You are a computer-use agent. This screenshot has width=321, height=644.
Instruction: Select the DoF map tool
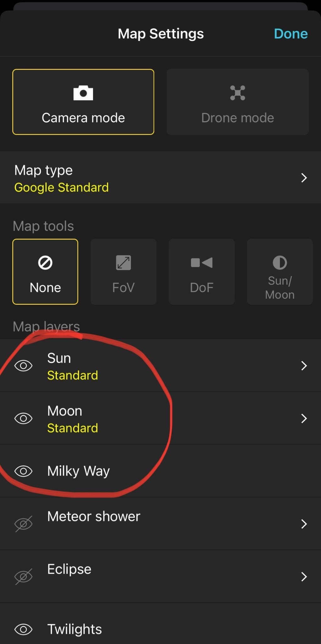[201, 271]
